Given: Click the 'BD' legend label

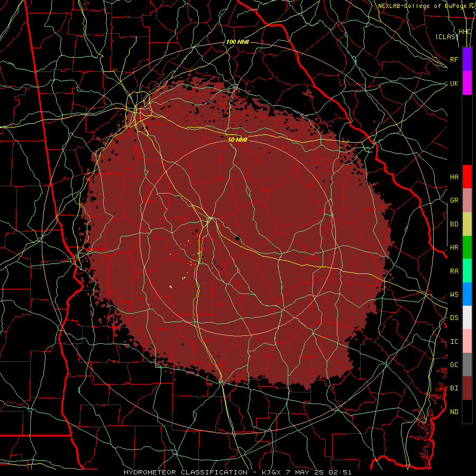Looking at the screenshot, I should pos(454,224).
